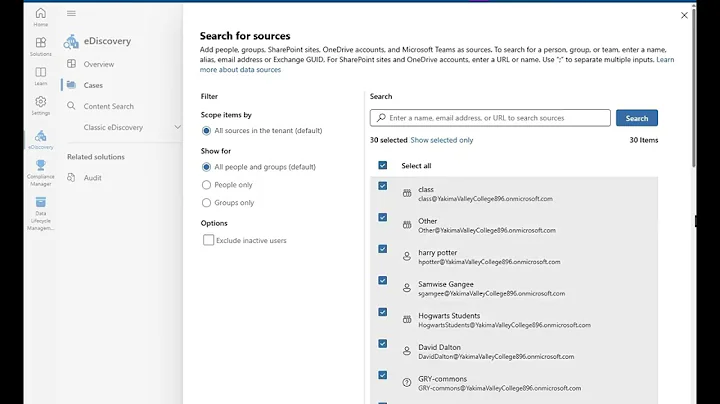Select All people and groups radio

[206, 167]
